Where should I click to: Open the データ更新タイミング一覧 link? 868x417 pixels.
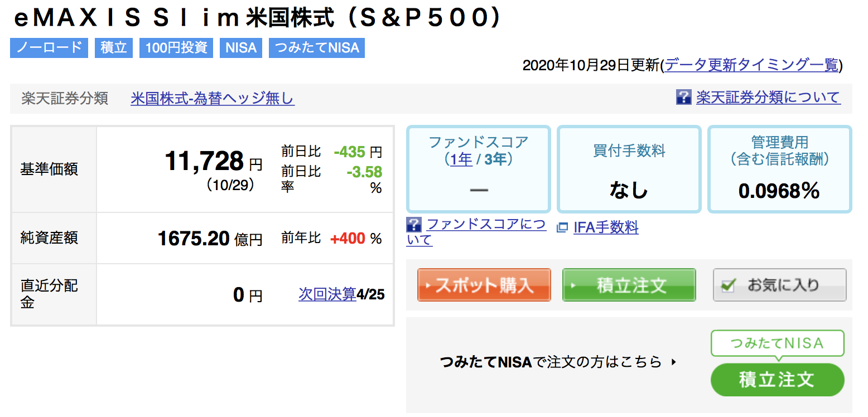click(x=751, y=65)
